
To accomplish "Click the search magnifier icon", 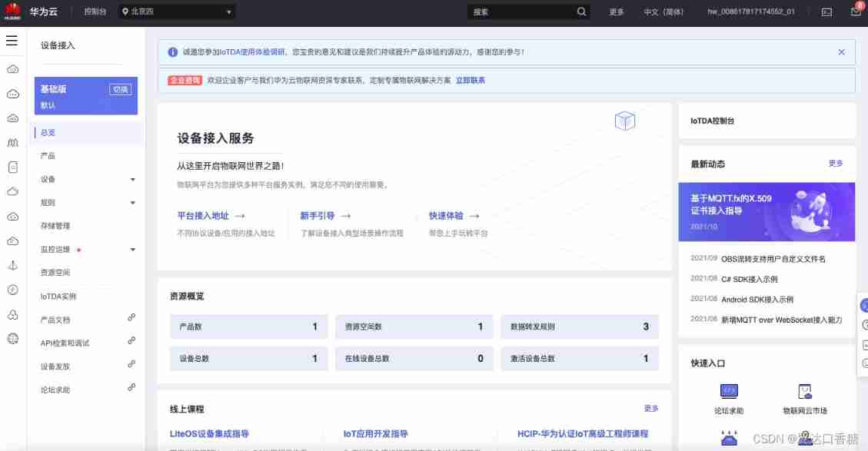I will (582, 12).
